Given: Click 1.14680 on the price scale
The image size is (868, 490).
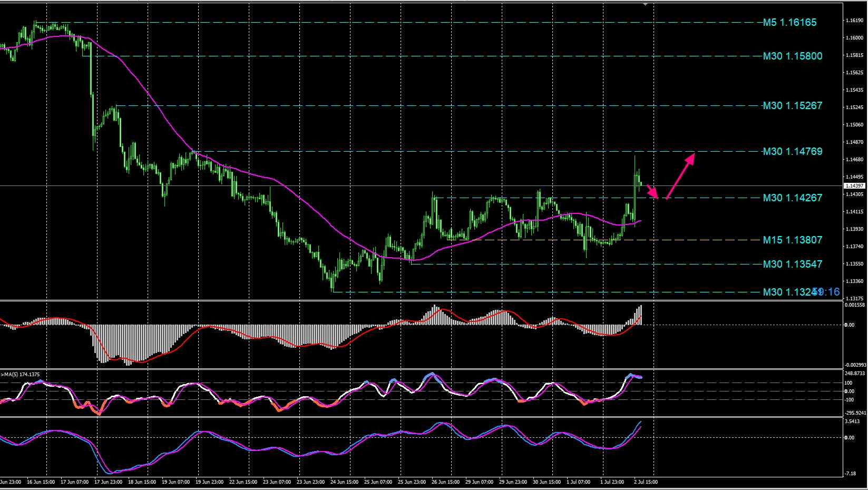Looking at the screenshot, I should (854, 160).
